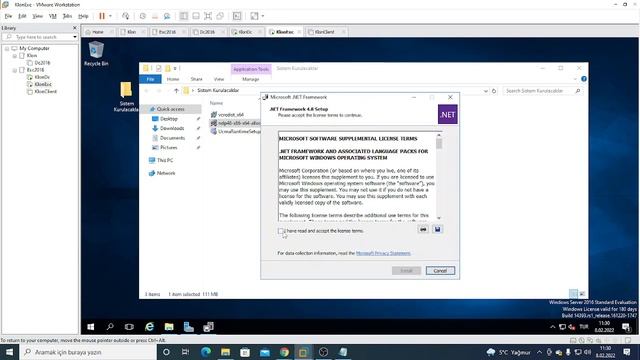640x360 pixels.
Task: Switch to the KlonClient VM tab
Action: click(x=325, y=32)
